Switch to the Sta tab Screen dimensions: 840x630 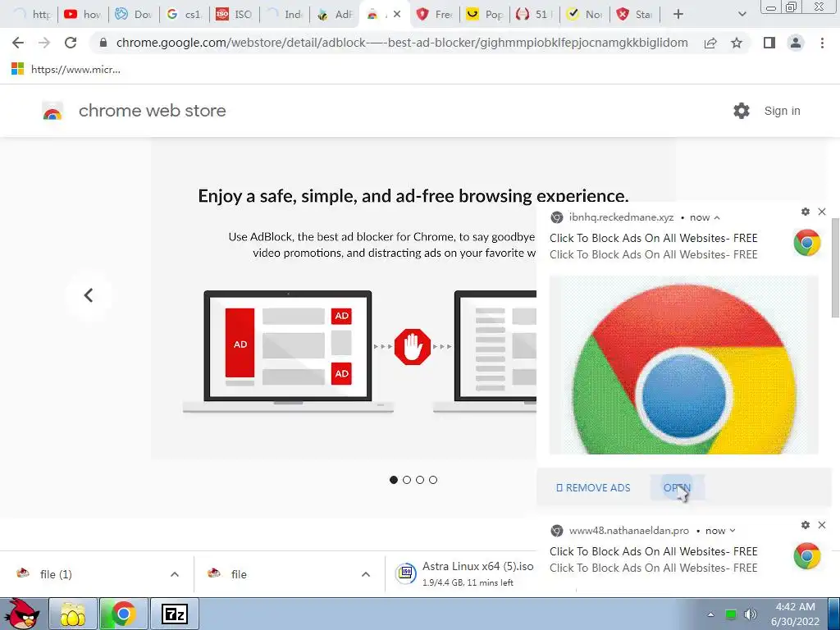pos(636,15)
